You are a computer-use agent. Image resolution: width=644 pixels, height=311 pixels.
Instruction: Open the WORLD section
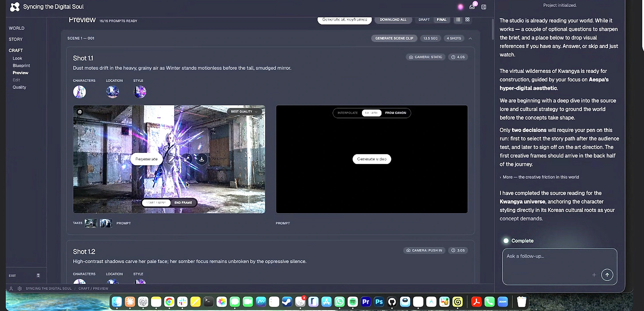[x=16, y=28]
